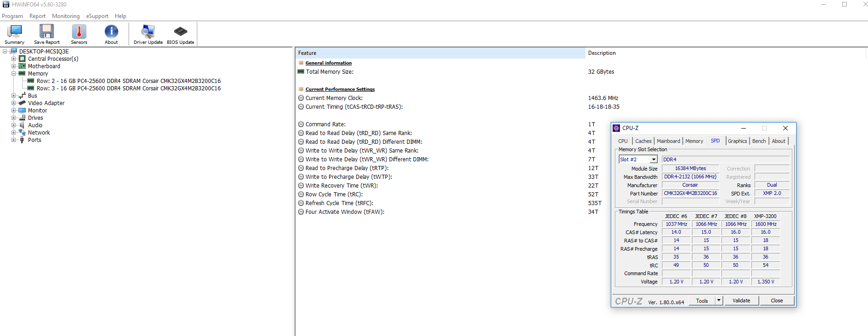Open the Report menu

[x=37, y=16]
